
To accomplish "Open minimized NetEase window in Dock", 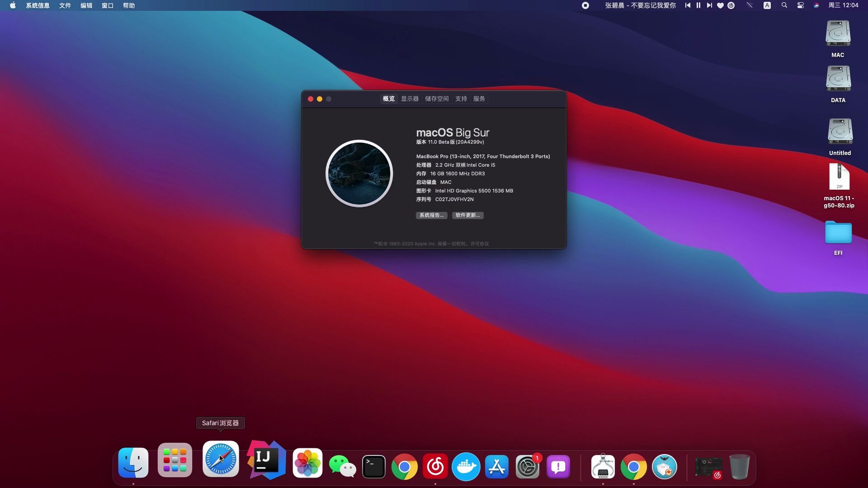I will (708, 468).
